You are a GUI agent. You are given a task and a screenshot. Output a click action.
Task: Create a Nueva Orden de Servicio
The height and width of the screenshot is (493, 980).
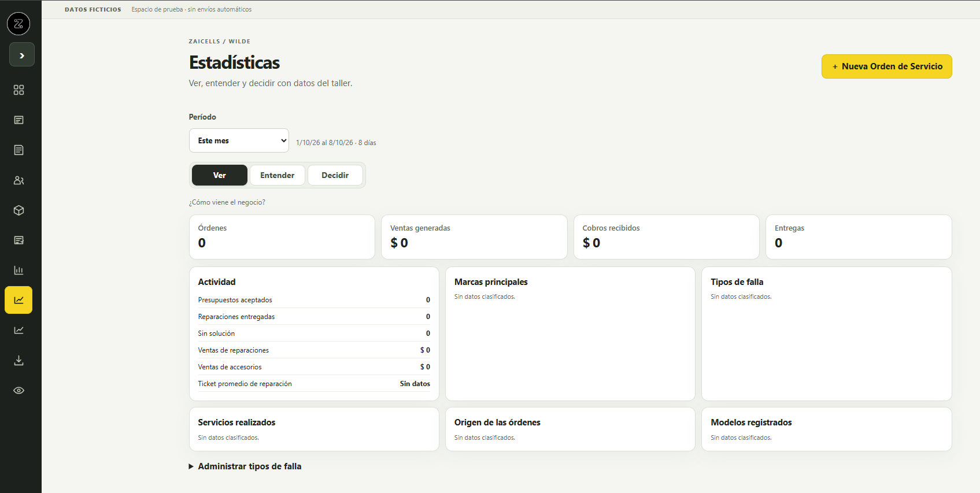click(887, 66)
